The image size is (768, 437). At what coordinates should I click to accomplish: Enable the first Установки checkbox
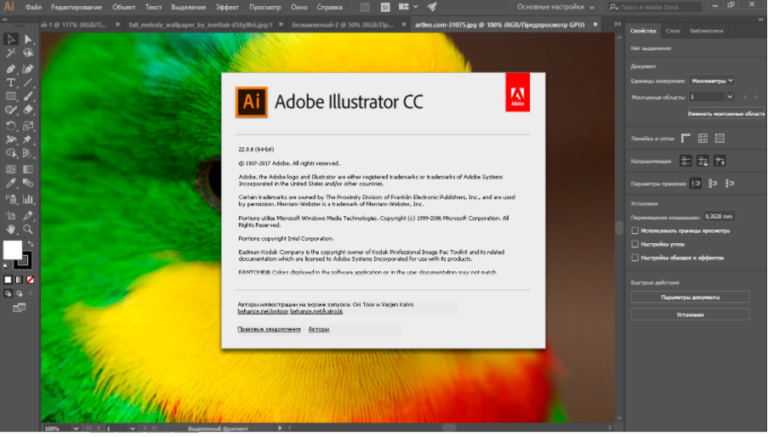(x=635, y=230)
